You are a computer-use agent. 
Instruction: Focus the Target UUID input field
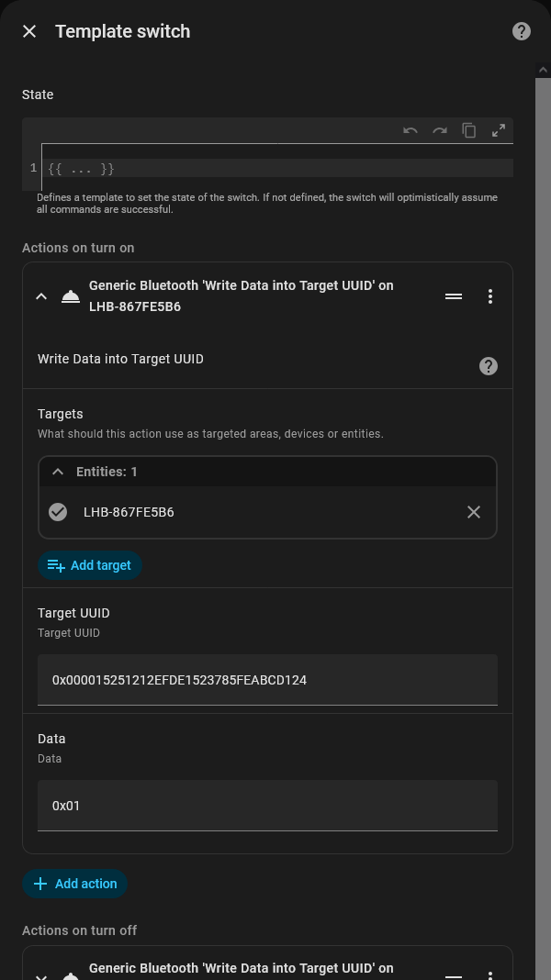267,680
